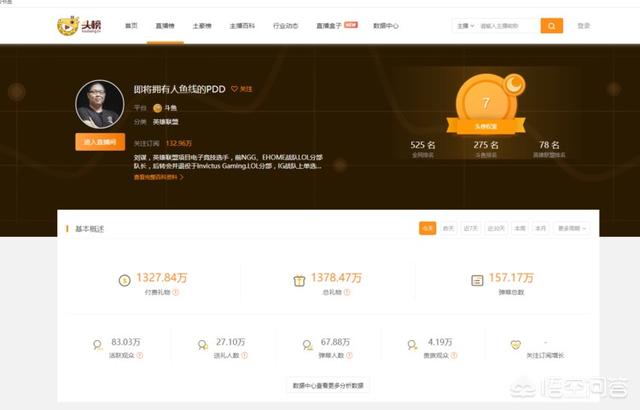This screenshot has height=410, width=640.
Task: Click the 登录 login link
Action: click(x=584, y=26)
